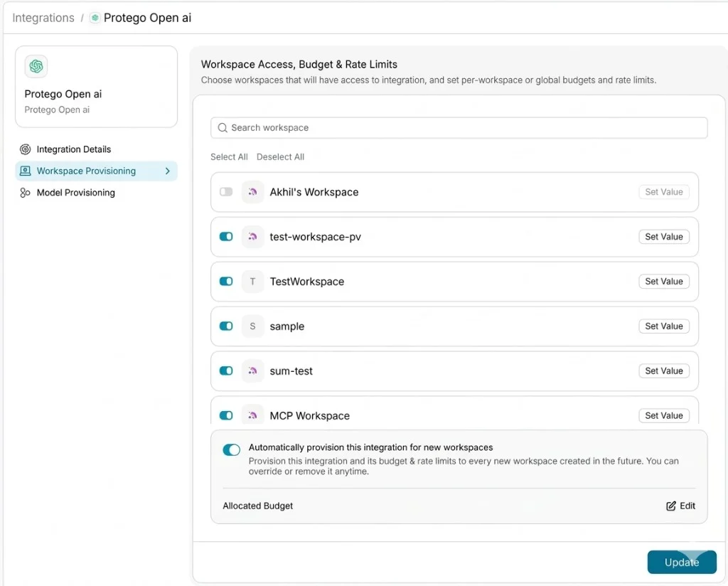Viewport: 728px width, 586px height.
Task: Click Protego Open ai breadcrumb title
Action: click(147, 18)
